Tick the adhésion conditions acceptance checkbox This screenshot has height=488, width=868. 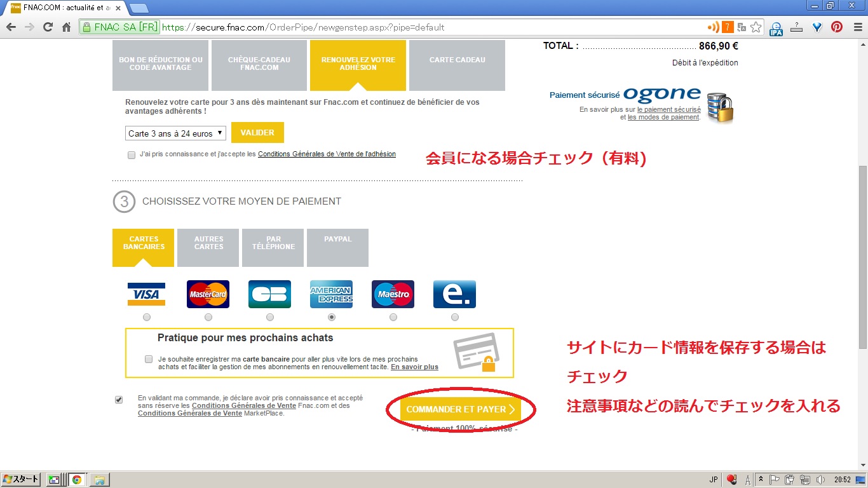pos(132,155)
